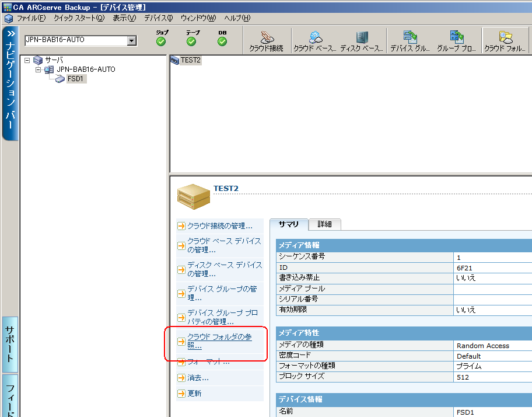Collapse the JPN-BAB16-AUTO tree node

[38, 69]
